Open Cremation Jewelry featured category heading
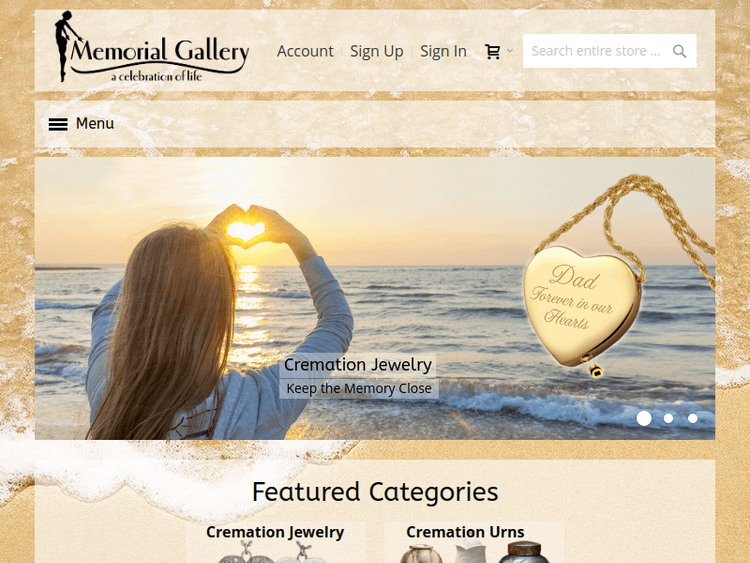This screenshot has height=563, width=750. click(275, 532)
